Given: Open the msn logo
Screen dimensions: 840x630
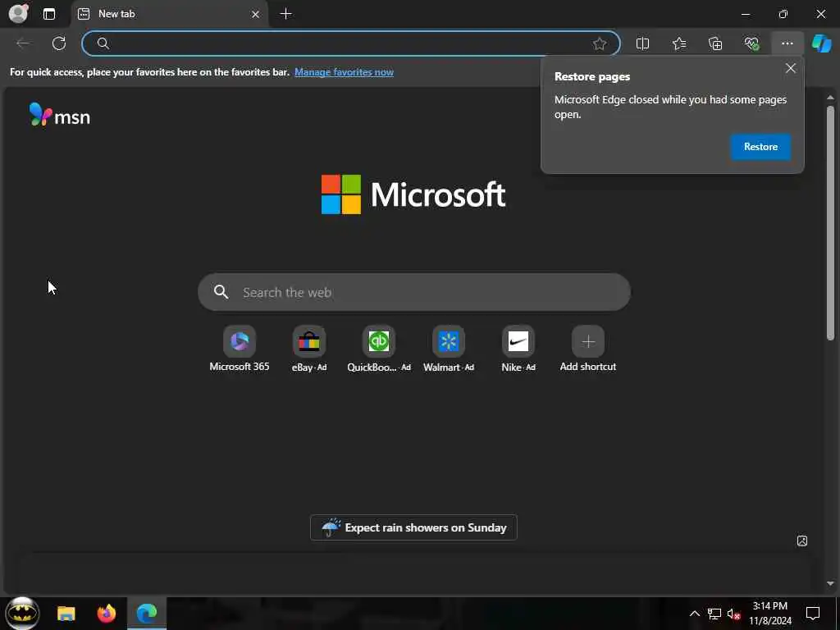Looking at the screenshot, I should (59, 115).
